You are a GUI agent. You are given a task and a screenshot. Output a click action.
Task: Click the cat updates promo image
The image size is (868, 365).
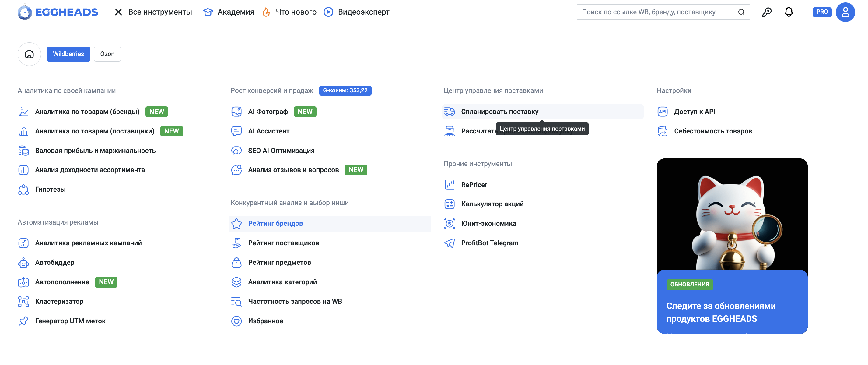pyautogui.click(x=732, y=214)
